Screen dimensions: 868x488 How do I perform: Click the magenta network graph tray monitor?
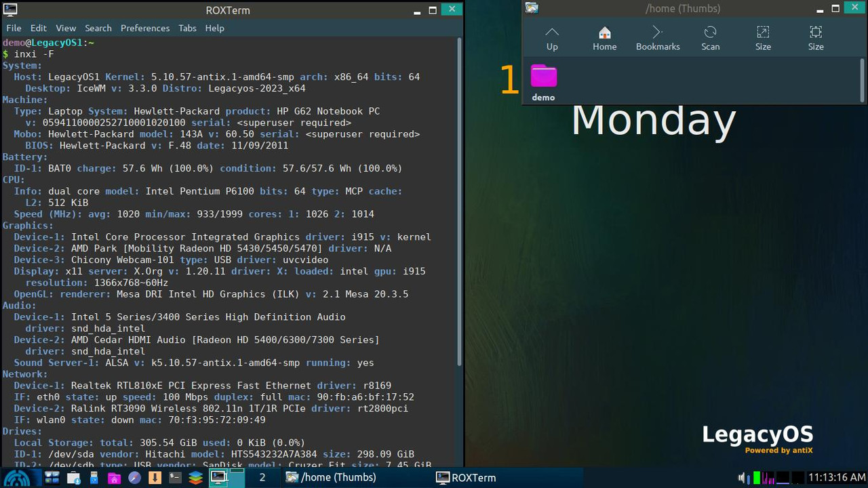(768, 478)
